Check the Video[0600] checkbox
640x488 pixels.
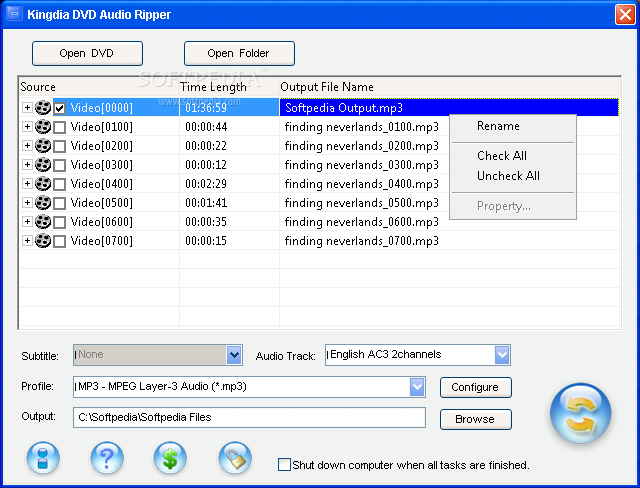(60, 222)
